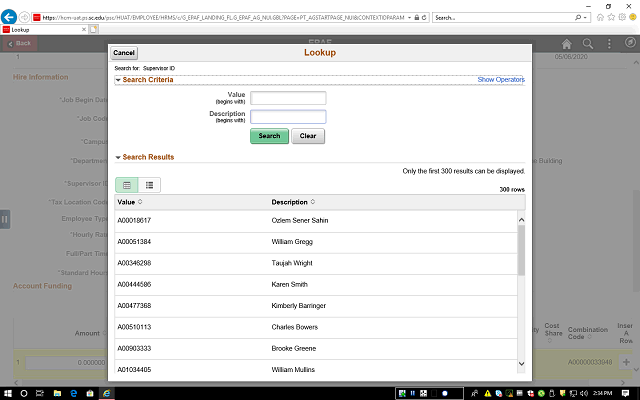This screenshot has height=400, width=640.
Task: Open Microsoft Store from the taskbar
Action: click(90, 393)
